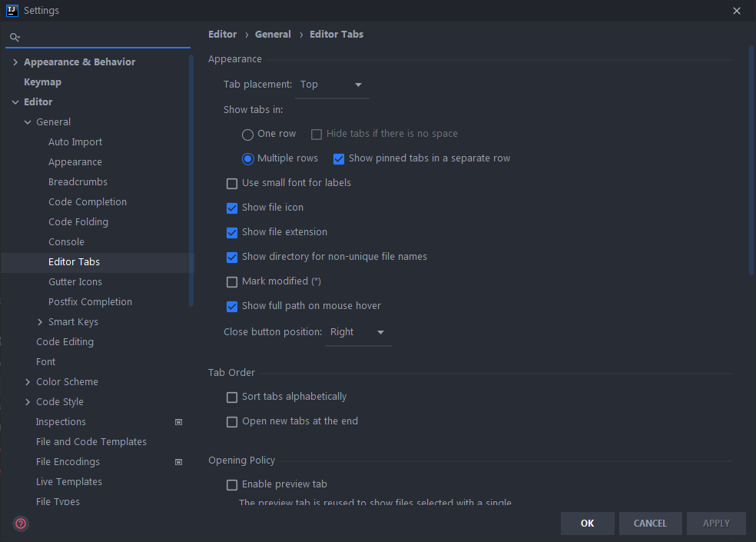Click the search magnifier icon
Image resolution: width=756 pixels, height=542 pixels.
point(15,37)
